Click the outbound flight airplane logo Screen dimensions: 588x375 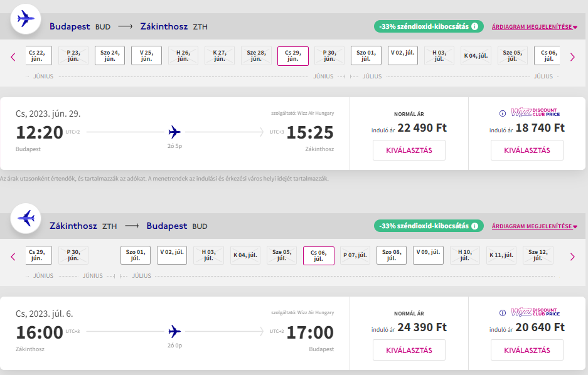coord(26,19)
